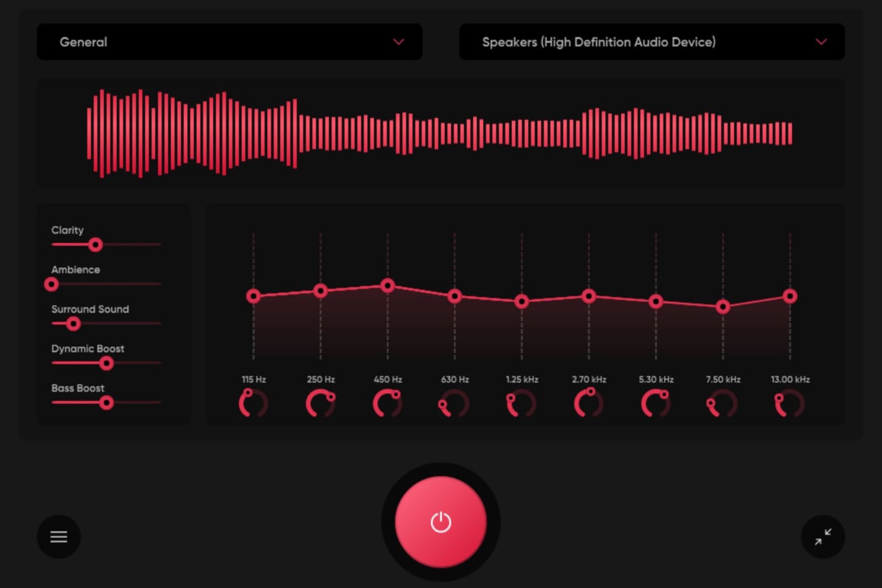Open the Speakers output device dropdown

pos(651,42)
